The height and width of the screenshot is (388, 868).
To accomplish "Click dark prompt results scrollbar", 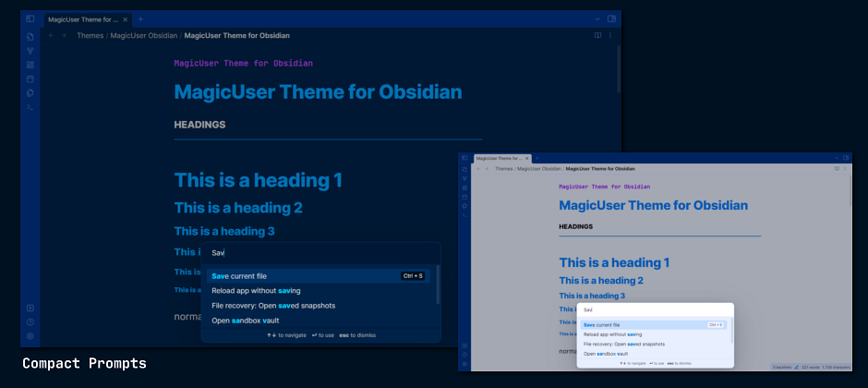I will pos(438,285).
